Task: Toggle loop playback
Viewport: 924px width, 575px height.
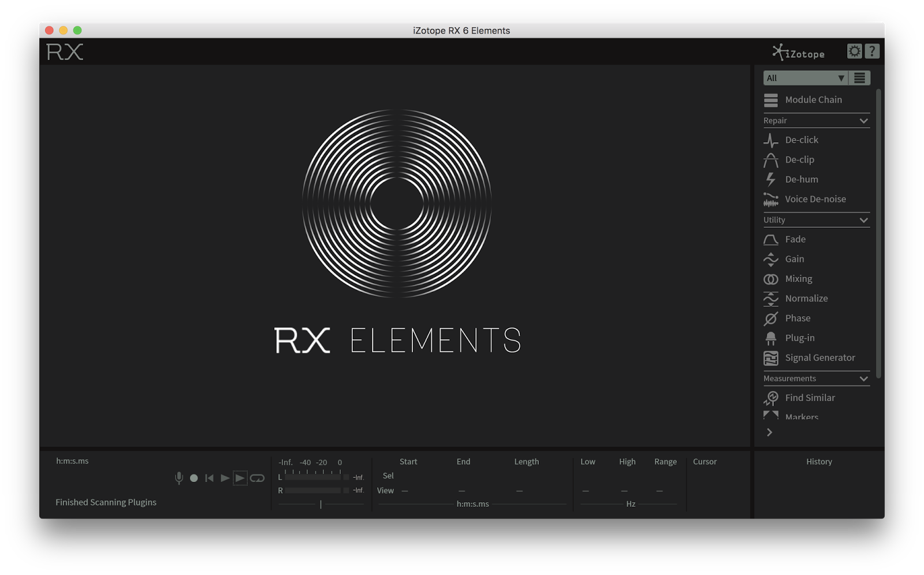Action: point(257,478)
